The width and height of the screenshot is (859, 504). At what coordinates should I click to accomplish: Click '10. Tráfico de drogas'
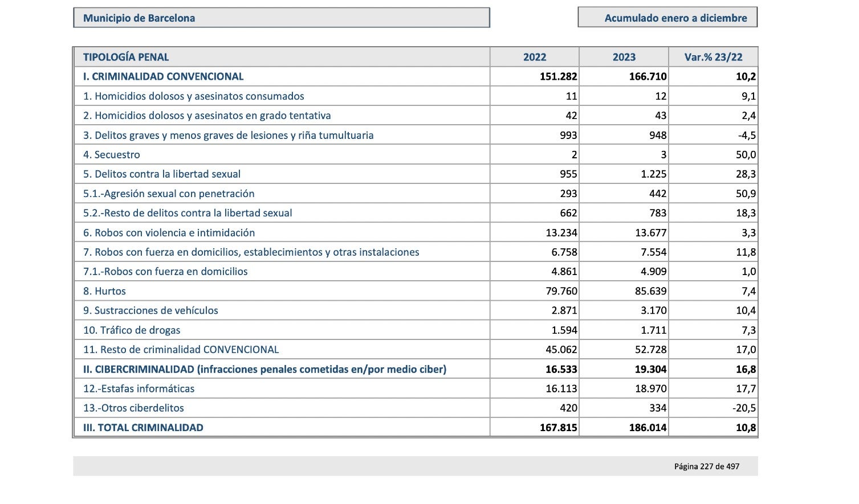(x=132, y=330)
